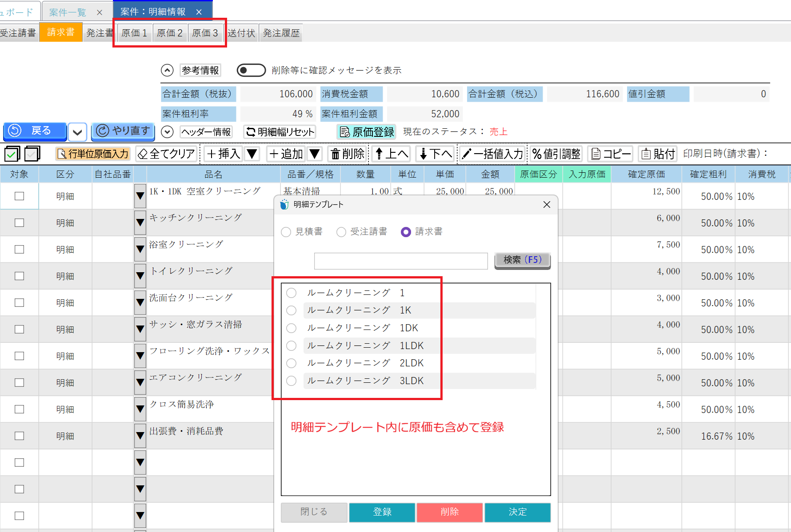Image resolution: width=791 pixels, height=532 pixels.
Task: Select template ルームクリーニング 1LDK
Action: point(292,345)
